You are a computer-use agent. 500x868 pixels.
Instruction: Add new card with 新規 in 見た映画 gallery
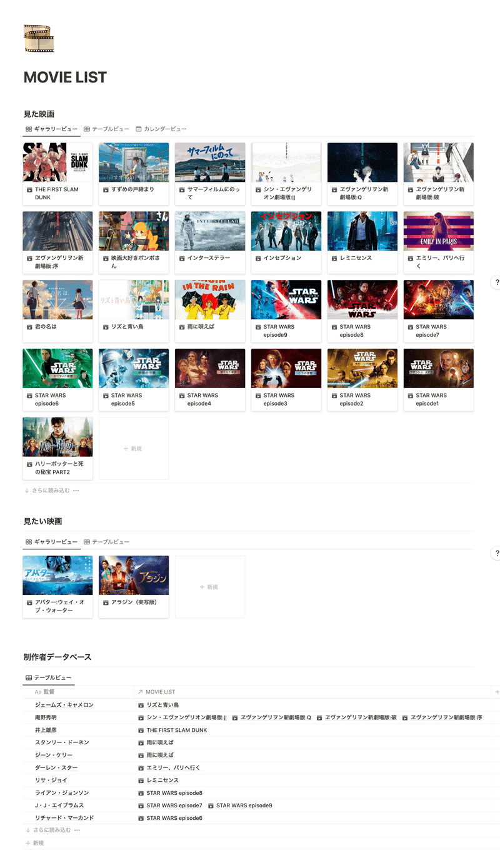(x=134, y=449)
